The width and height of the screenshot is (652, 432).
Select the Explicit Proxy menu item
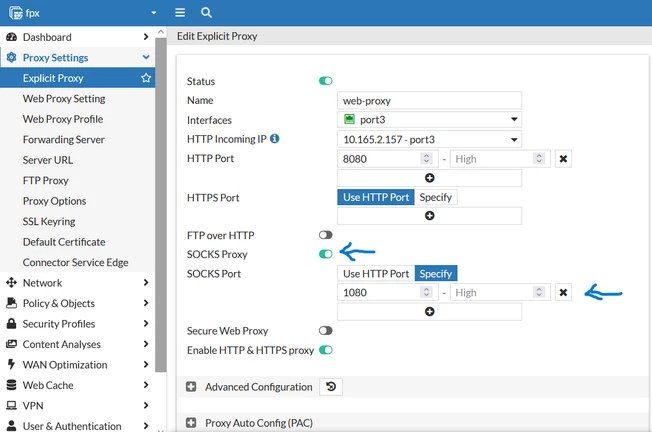(77, 78)
